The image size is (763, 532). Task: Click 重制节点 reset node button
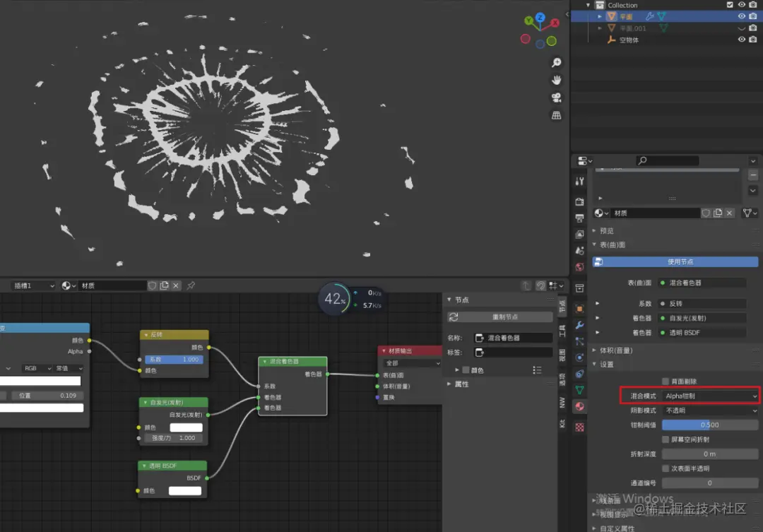coord(499,317)
